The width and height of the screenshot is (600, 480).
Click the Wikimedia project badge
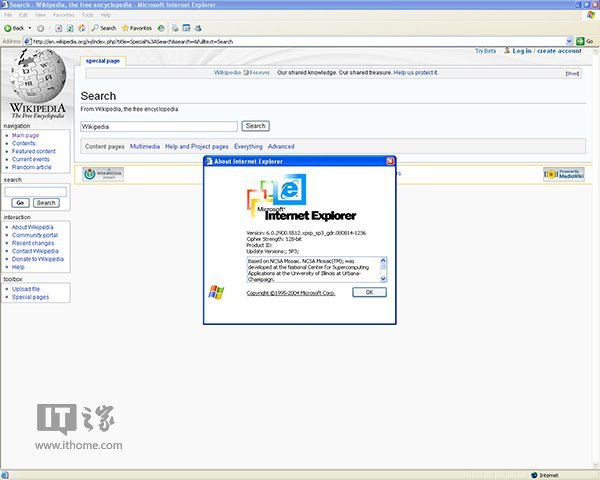[103, 174]
